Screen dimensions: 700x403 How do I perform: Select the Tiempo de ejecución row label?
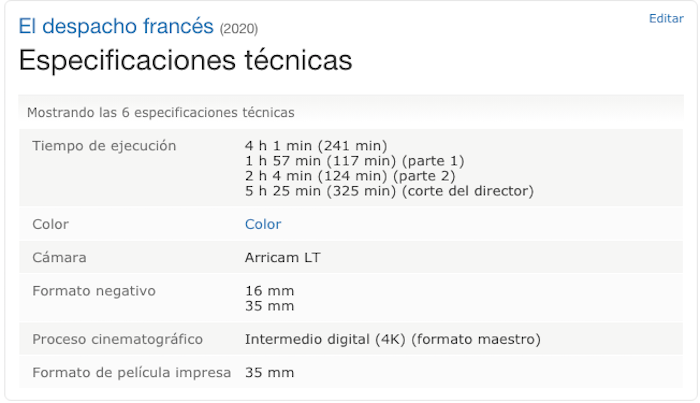click(104, 145)
